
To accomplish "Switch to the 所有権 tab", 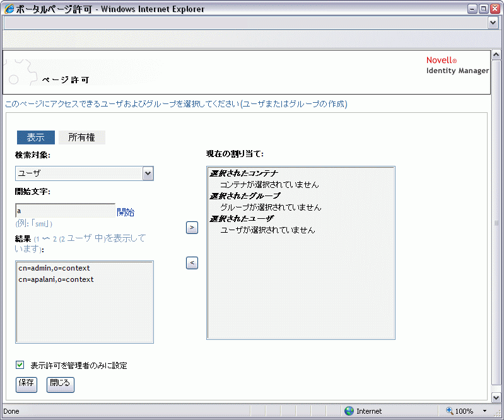I will tap(81, 137).
